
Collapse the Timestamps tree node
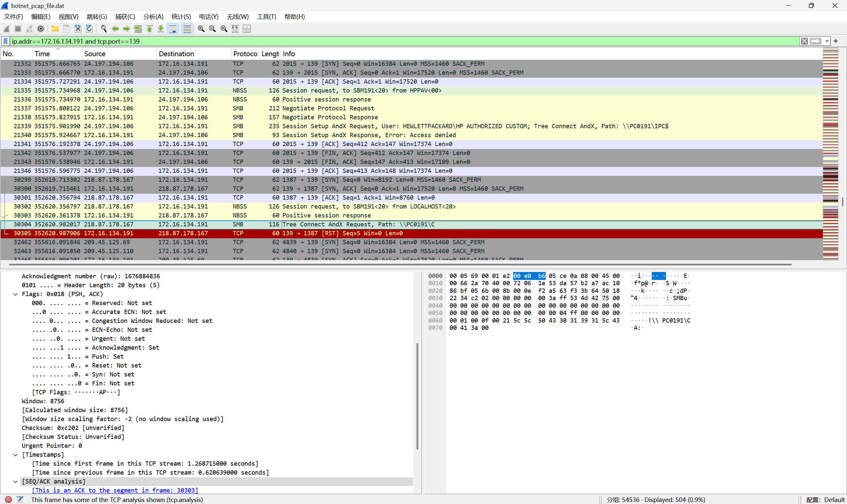click(15, 455)
